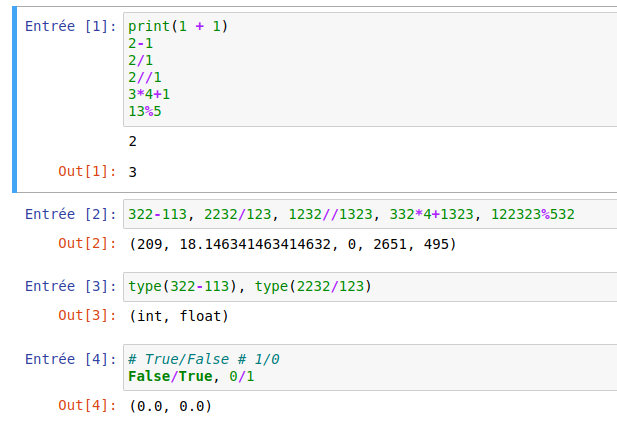Click the Out[2] prompt label
The height and width of the screenshot is (425, 617).
(88, 244)
